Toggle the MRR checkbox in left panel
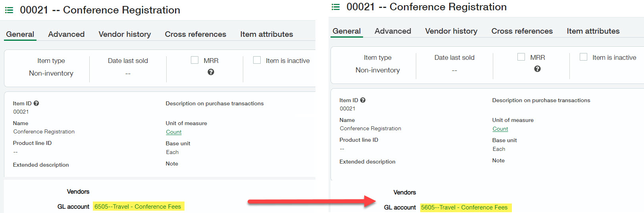Screen dimensions: 644x213 click(x=195, y=60)
